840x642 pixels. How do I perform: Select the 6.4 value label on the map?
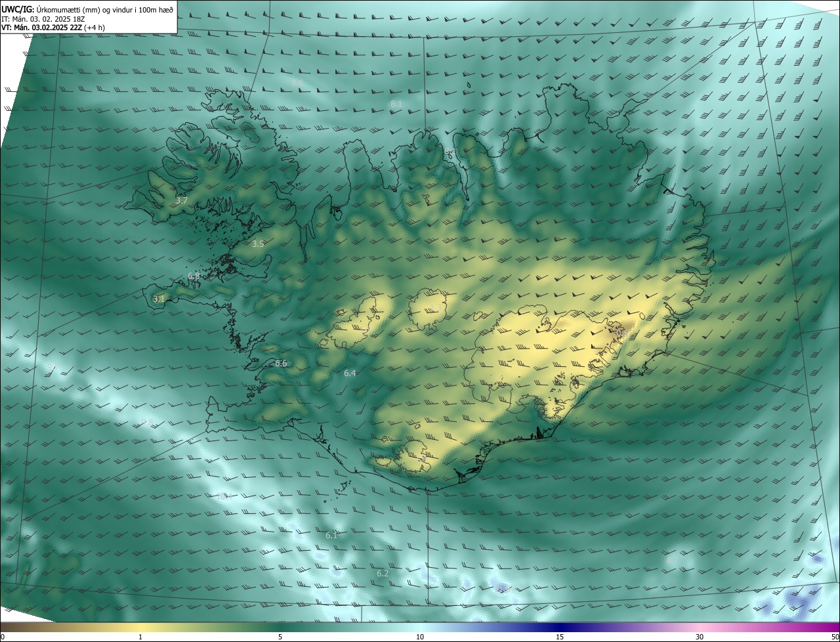pos(350,374)
